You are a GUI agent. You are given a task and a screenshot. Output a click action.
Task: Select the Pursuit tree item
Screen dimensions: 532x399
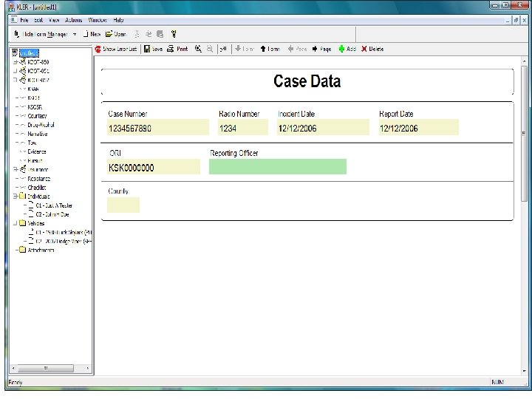click(35, 160)
